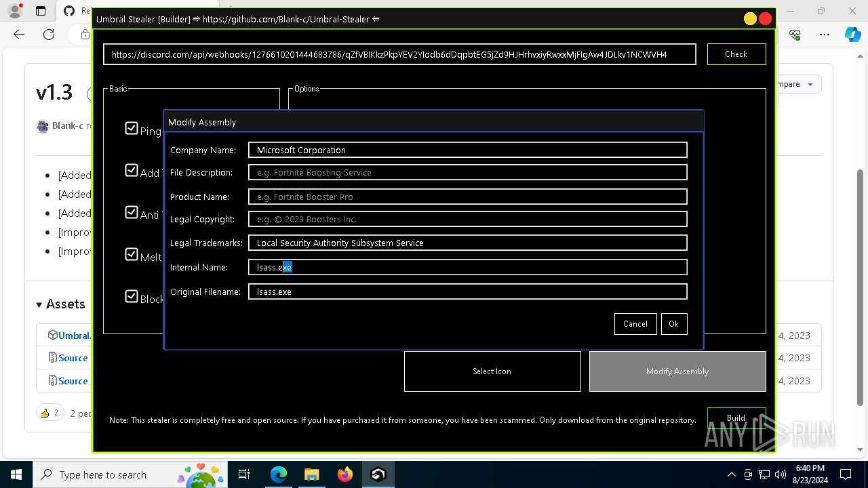This screenshot has width=868, height=488.
Task: Click the Internal Name field
Action: (468, 267)
